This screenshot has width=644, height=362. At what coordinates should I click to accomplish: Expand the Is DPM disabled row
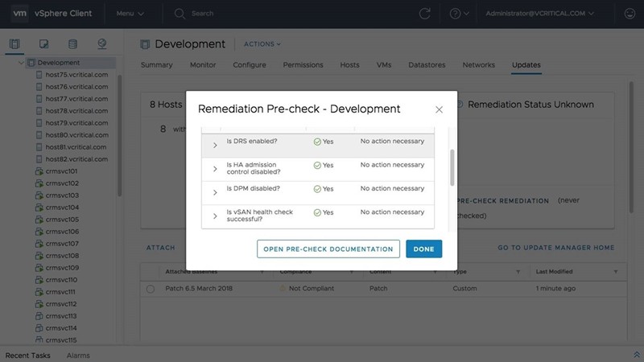pyautogui.click(x=215, y=192)
